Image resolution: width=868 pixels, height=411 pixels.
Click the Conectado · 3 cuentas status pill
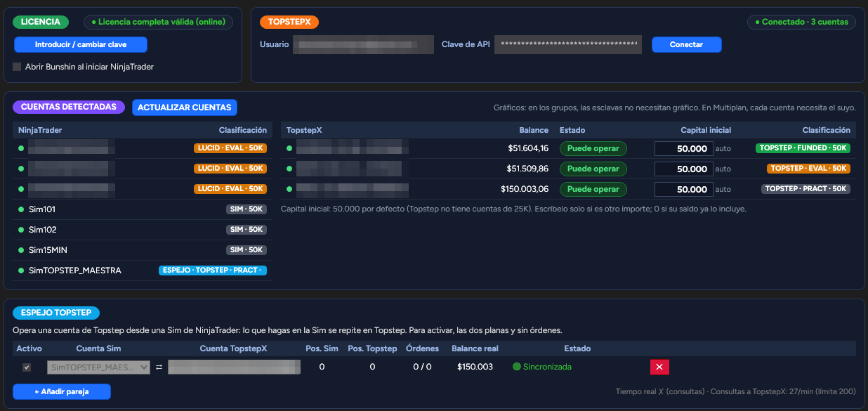coord(801,22)
